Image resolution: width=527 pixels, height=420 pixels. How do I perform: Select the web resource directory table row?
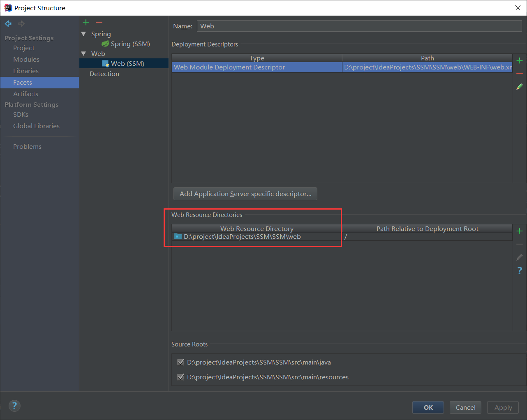[x=257, y=237]
